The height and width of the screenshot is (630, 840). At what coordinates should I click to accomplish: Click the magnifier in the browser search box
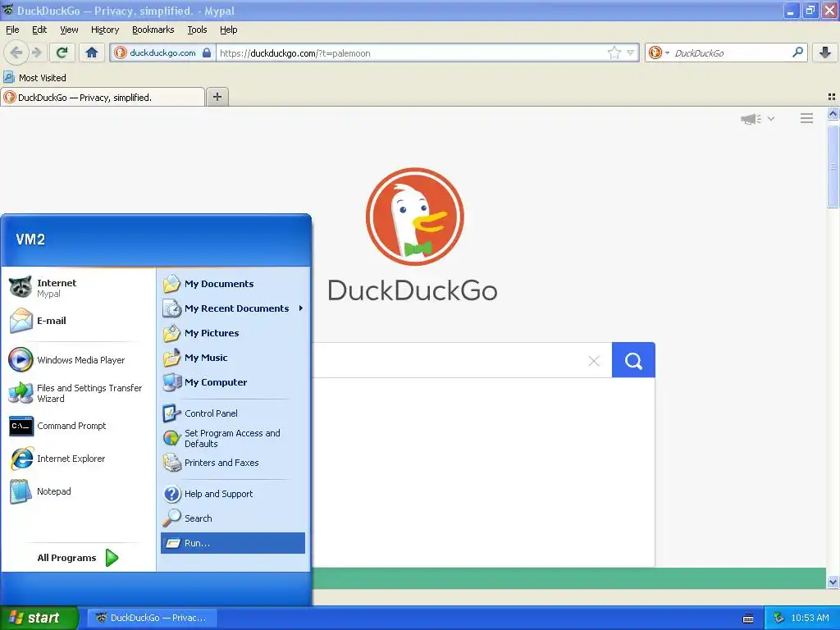point(797,52)
